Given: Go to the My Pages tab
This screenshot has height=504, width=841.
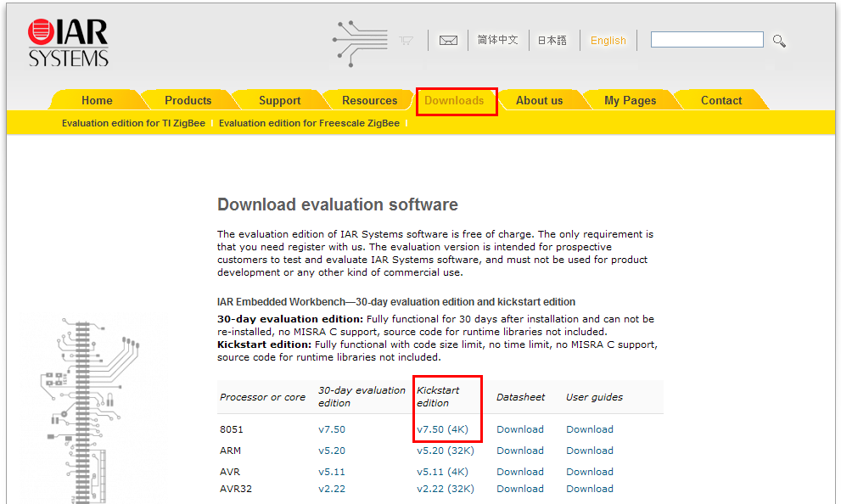Looking at the screenshot, I should (631, 100).
